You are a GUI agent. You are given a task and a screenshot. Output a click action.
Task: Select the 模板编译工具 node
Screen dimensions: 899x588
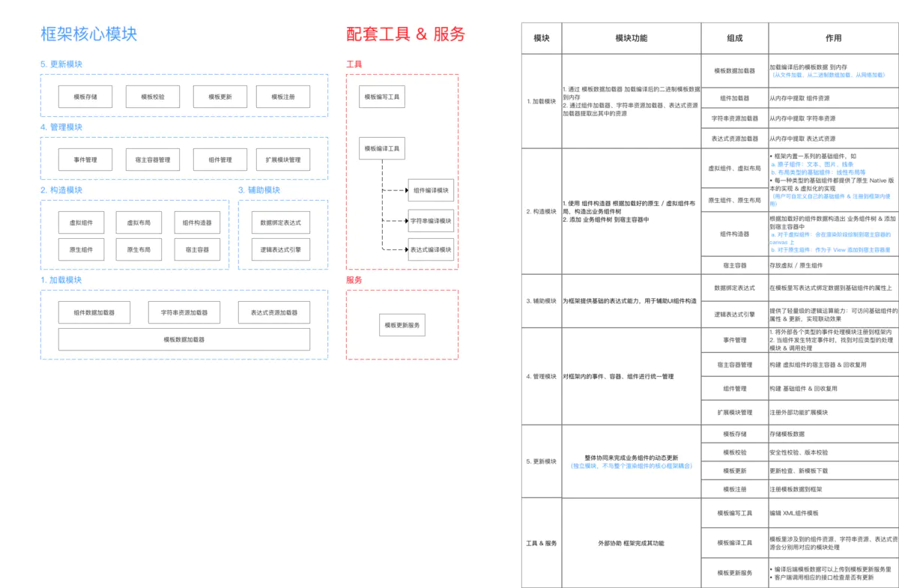(x=382, y=148)
